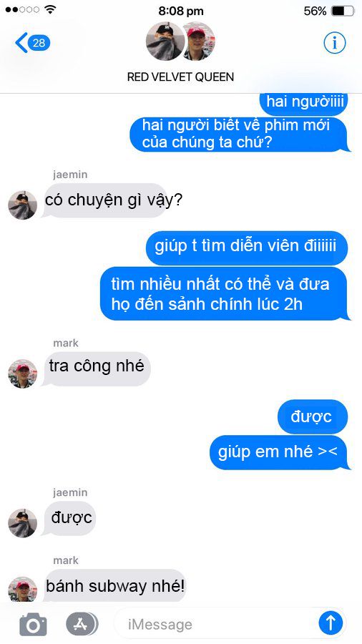Tap the iMessage text field
The image size is (362, 644).
[x=216, y=624]
